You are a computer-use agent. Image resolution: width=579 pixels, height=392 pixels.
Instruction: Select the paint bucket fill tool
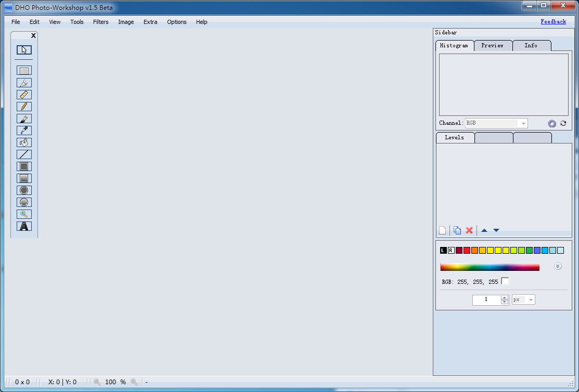(24, 142)
